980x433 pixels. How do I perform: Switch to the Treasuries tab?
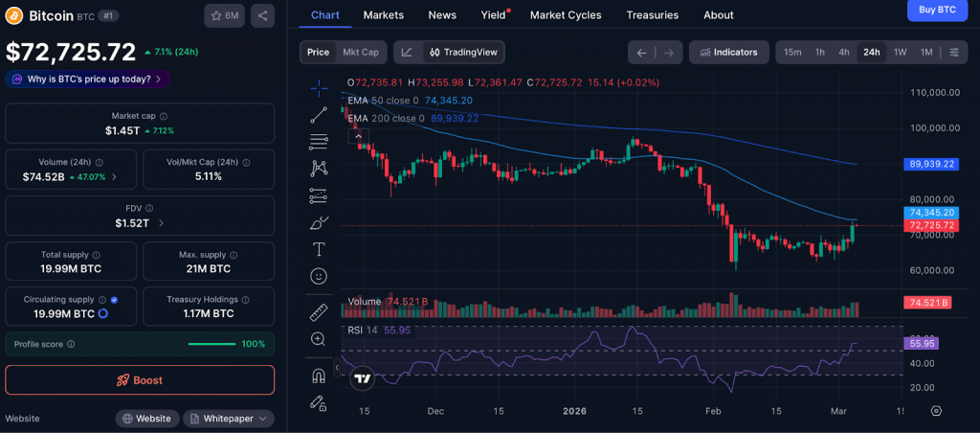[652, 15]
